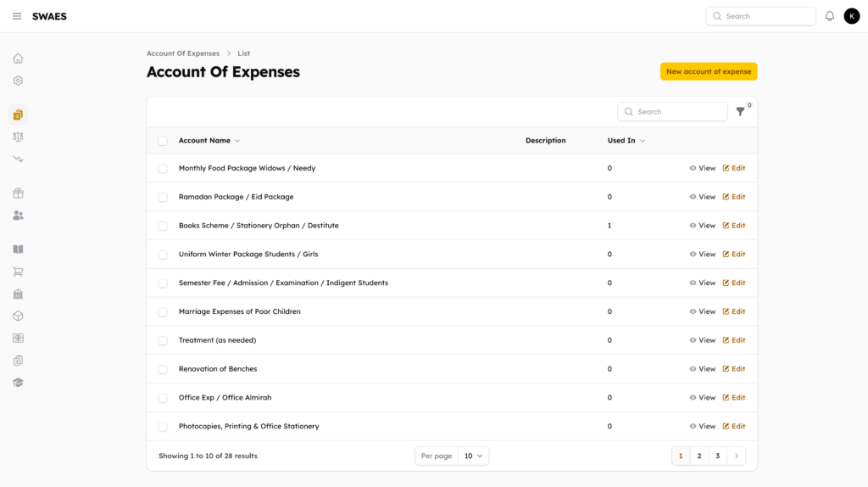This screenshot has width=868, height=487.
Task: Click the Description column header
Action: point(546,141)
